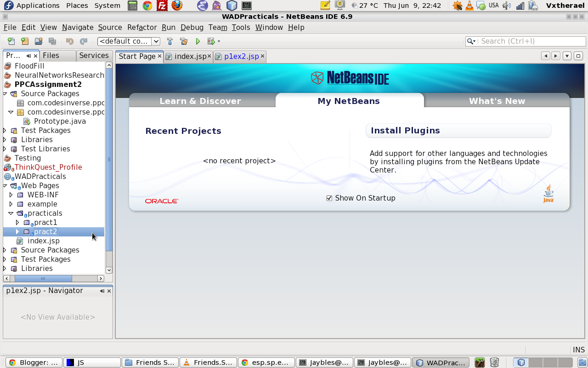The width and height of the screenshot is (588, 368).
Task: Click the Save All toolbar icon
Action: click(x=52, y=41)
